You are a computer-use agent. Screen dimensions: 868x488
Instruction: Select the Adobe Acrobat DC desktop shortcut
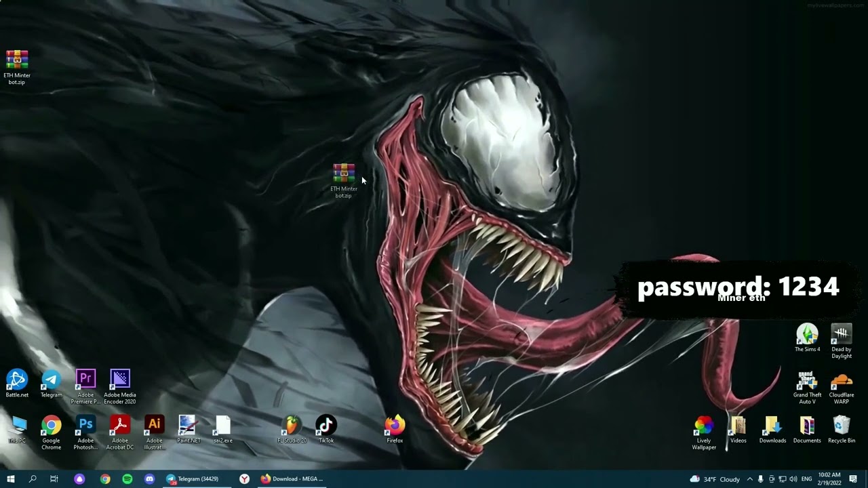coord(120,433)
